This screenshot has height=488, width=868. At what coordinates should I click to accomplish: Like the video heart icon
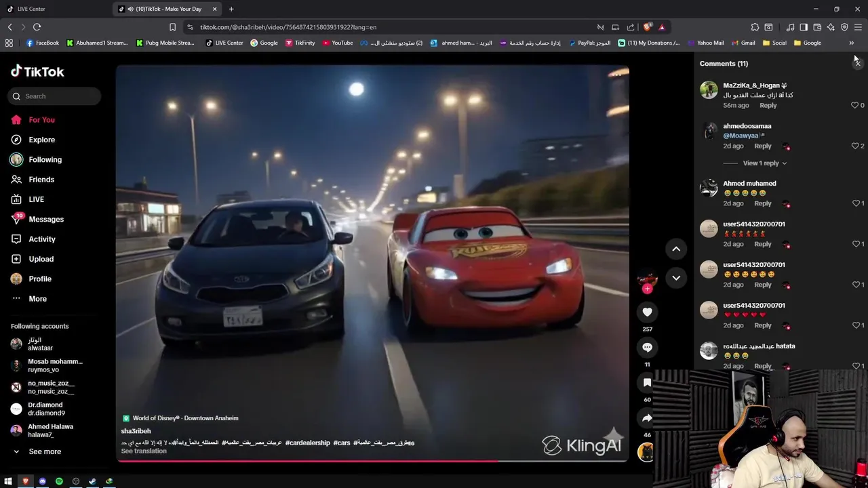coord(647,312)
